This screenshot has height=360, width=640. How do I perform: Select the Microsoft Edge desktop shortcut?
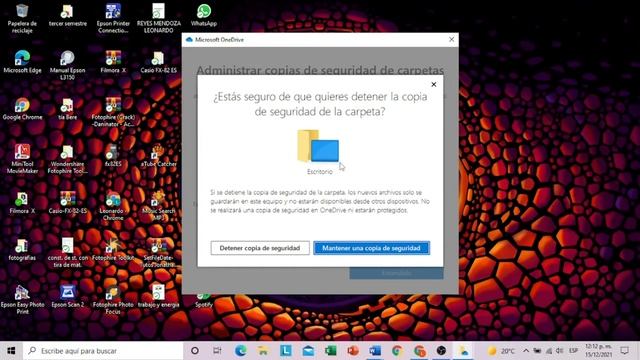[22, 62]
